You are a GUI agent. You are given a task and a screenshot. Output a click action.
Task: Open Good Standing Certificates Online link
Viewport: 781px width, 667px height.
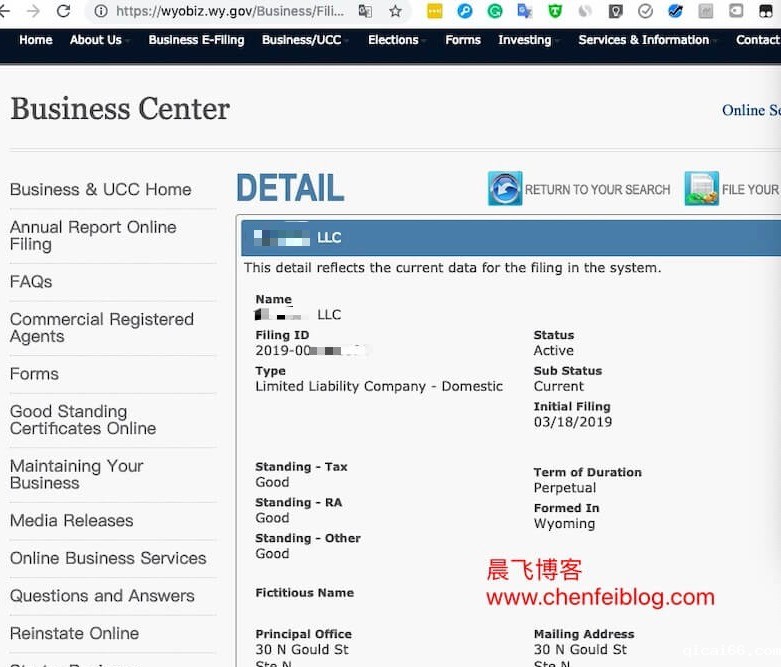[83, 420]
